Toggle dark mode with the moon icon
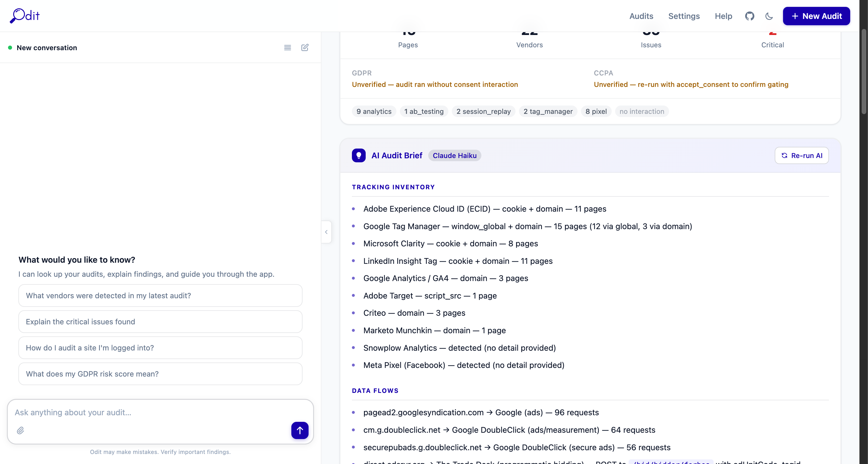The width and height of the screenshot is (868, 464). [x=769, y=16]
